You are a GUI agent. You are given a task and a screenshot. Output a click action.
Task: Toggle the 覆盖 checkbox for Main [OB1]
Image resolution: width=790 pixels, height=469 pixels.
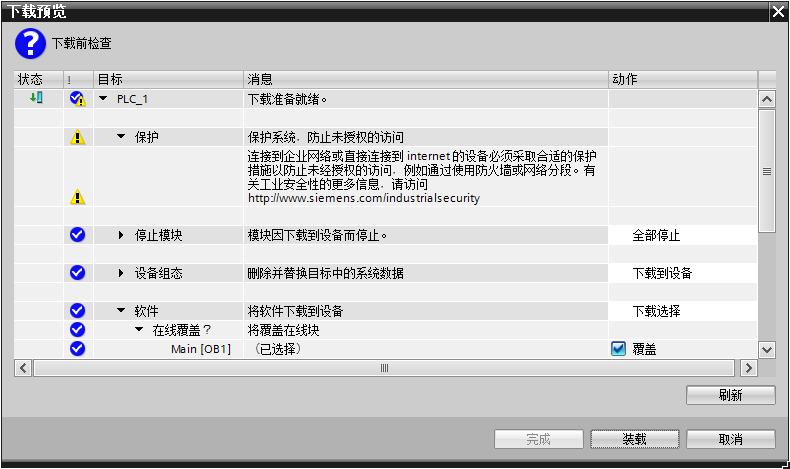tap(618, 349)
